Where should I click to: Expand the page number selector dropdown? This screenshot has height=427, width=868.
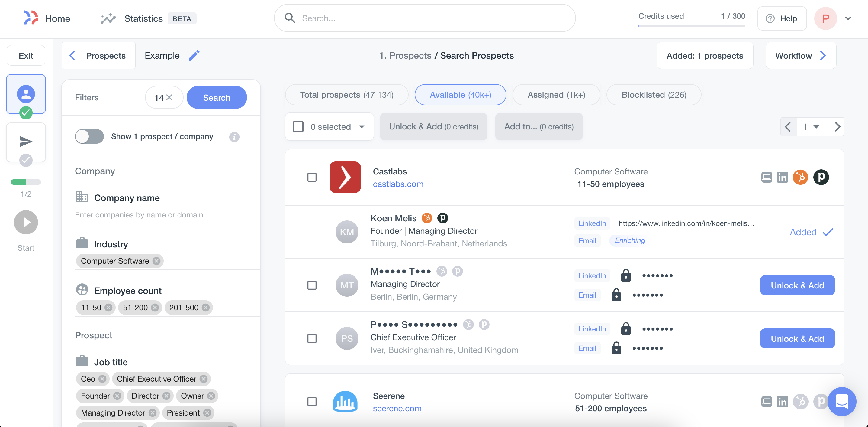(x=812, y=126)
